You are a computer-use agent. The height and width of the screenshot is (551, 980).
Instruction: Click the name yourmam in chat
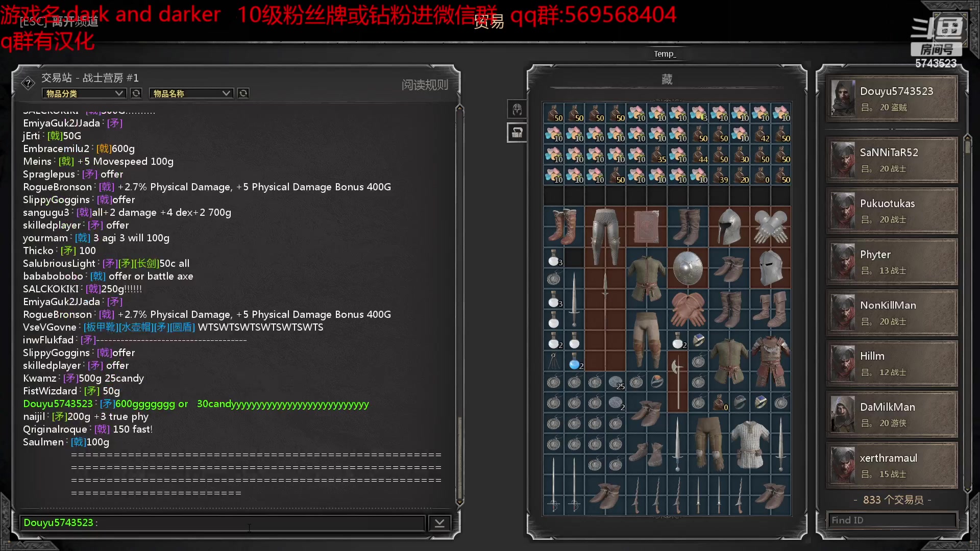coord(45,238)
